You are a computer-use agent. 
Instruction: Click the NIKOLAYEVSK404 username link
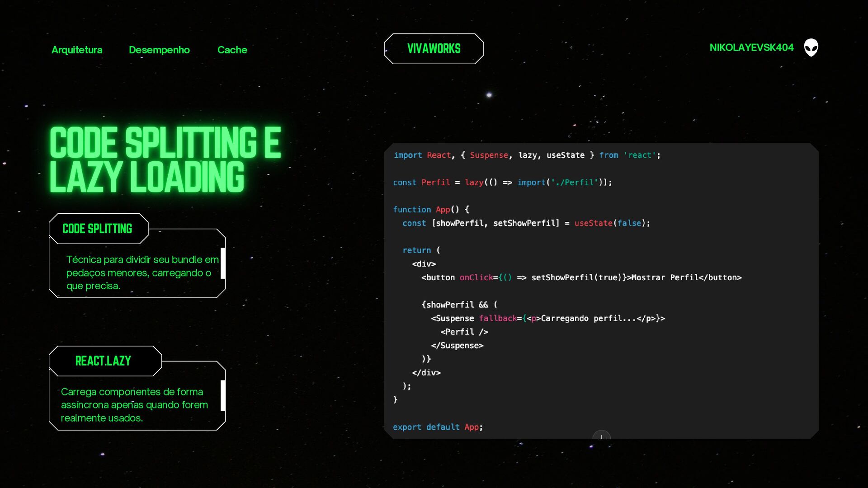coord(751,47)
